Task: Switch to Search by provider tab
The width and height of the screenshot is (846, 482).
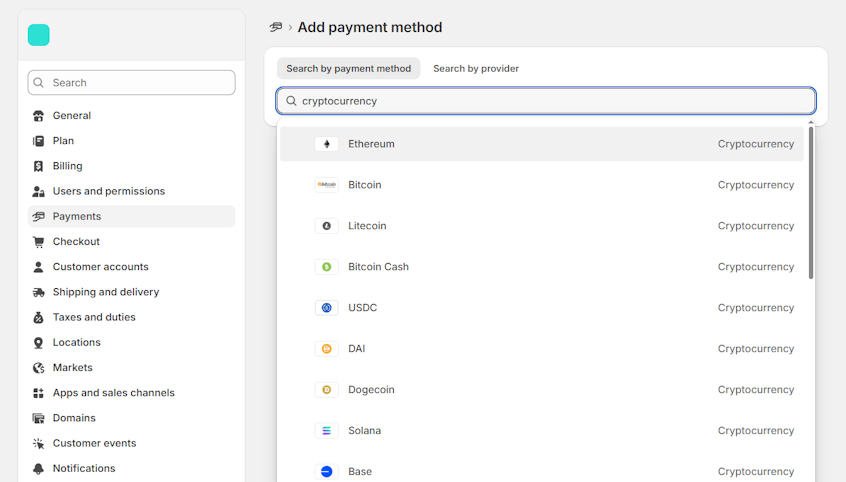Action: [476, 69]
